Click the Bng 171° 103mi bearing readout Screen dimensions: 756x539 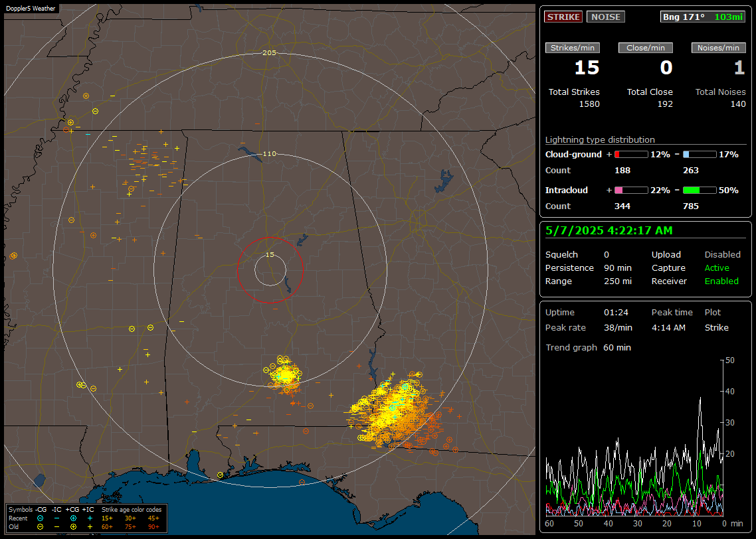pos(702,17)
